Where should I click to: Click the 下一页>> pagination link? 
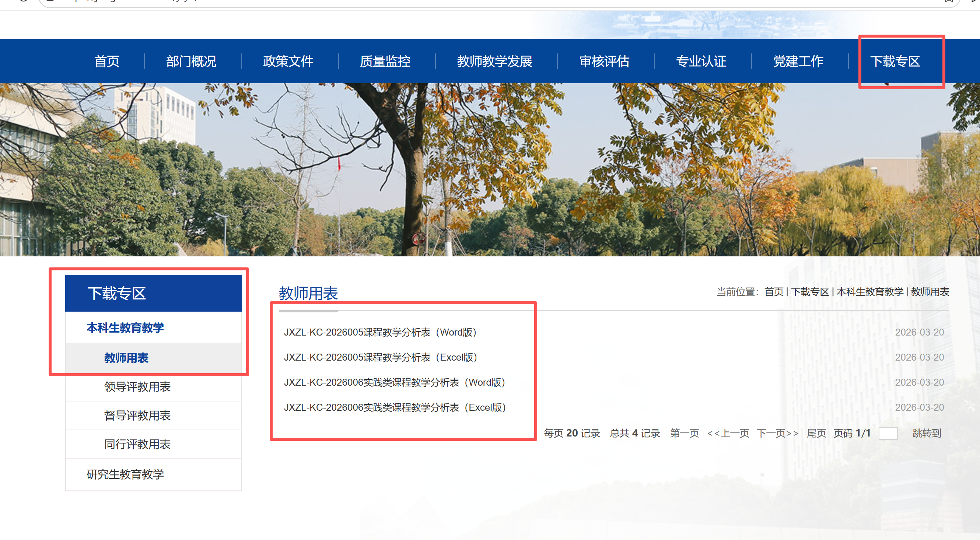tap(777, 433)
